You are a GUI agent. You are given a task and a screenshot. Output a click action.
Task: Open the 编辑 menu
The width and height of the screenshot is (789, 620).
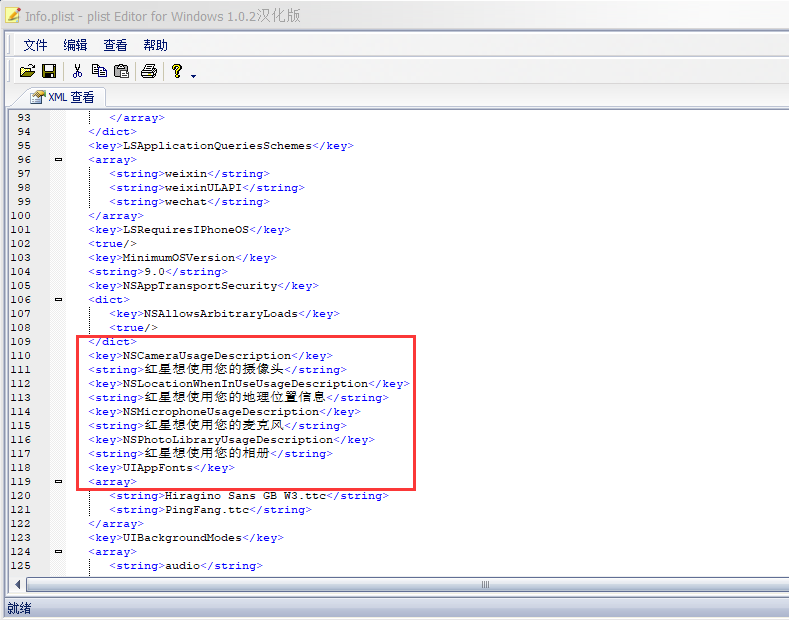click(75, 45)
